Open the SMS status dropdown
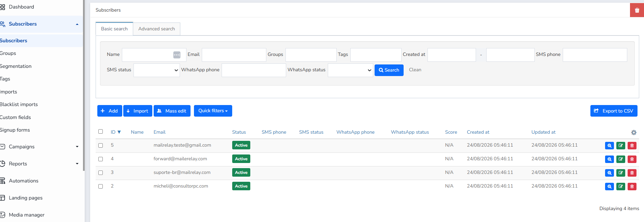This screenshot has width=644, height=222. coord(156,70)
